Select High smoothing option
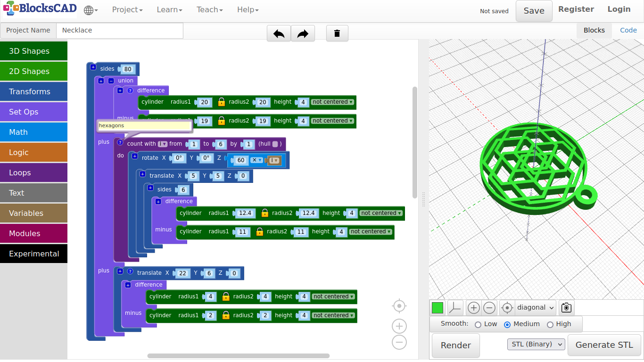Image resolution: width=644 pixels, height=362 pixels. [x=550, y=324]
